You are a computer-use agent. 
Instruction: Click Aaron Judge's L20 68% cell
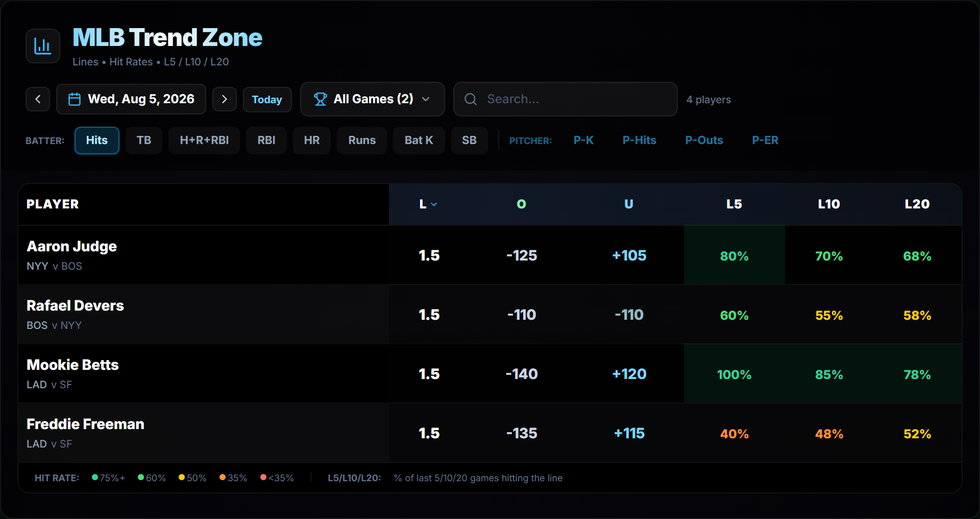[x=917, y=255]
